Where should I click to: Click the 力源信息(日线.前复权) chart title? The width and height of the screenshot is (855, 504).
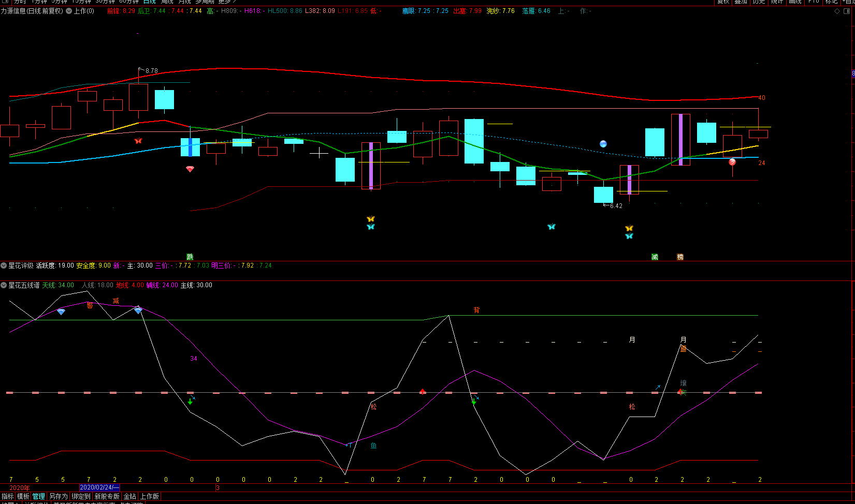[32, 11]
